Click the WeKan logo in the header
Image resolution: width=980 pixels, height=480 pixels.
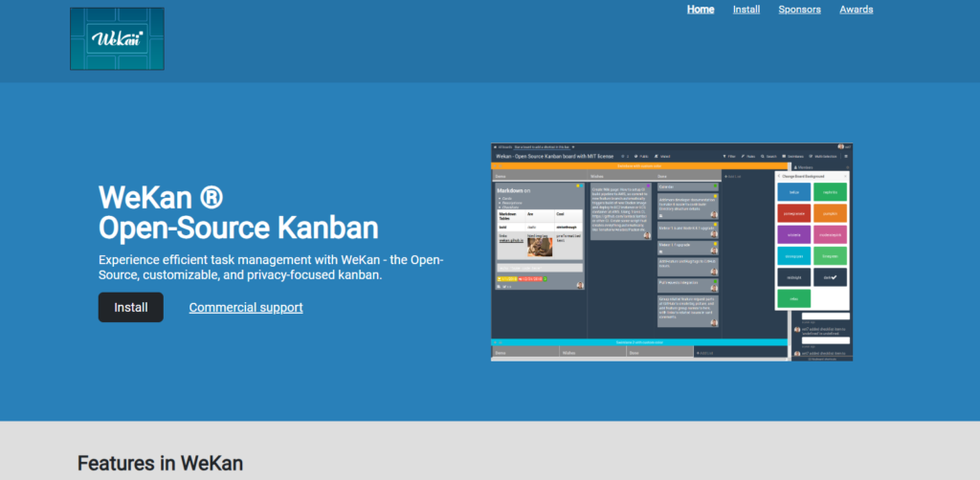[x=117, y=38]
